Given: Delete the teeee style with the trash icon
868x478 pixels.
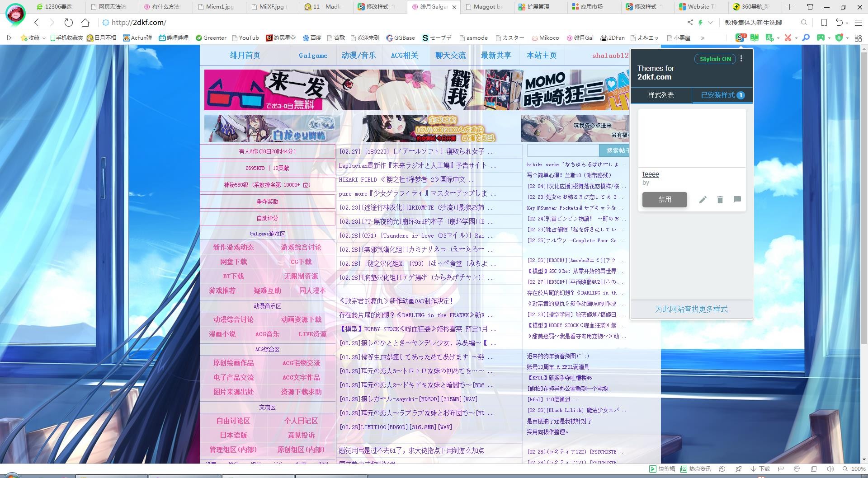Looking at the screenshot, I should [x=720, y=200].
